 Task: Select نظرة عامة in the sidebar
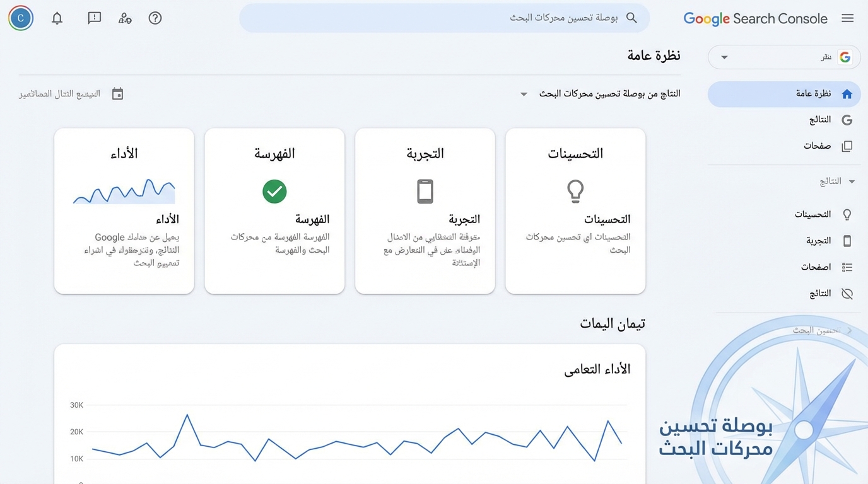tap(814, 93)
